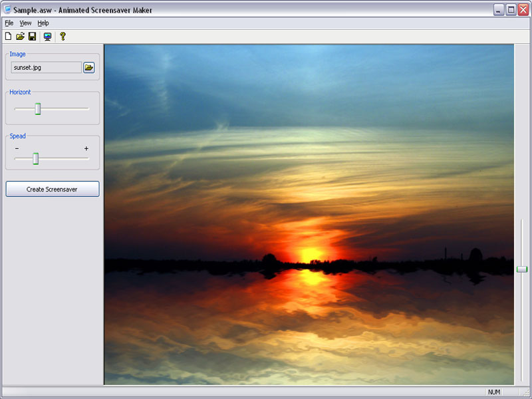Click the Open file folder toolbar icon
Image resolution: width=532 pixels, height=399 pixels.
point(20,37)
